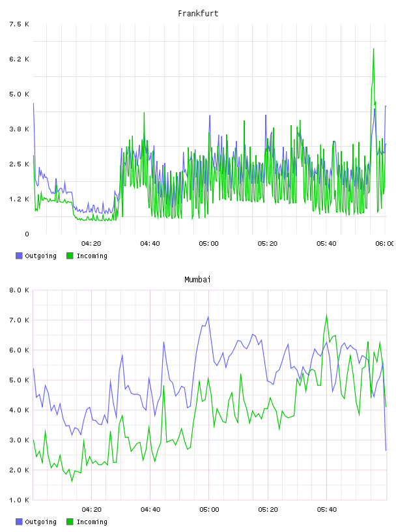Click the 04:40 time label on Mumbai chart
The width and height of the screenshot is (396, 532).
point(150,510)
